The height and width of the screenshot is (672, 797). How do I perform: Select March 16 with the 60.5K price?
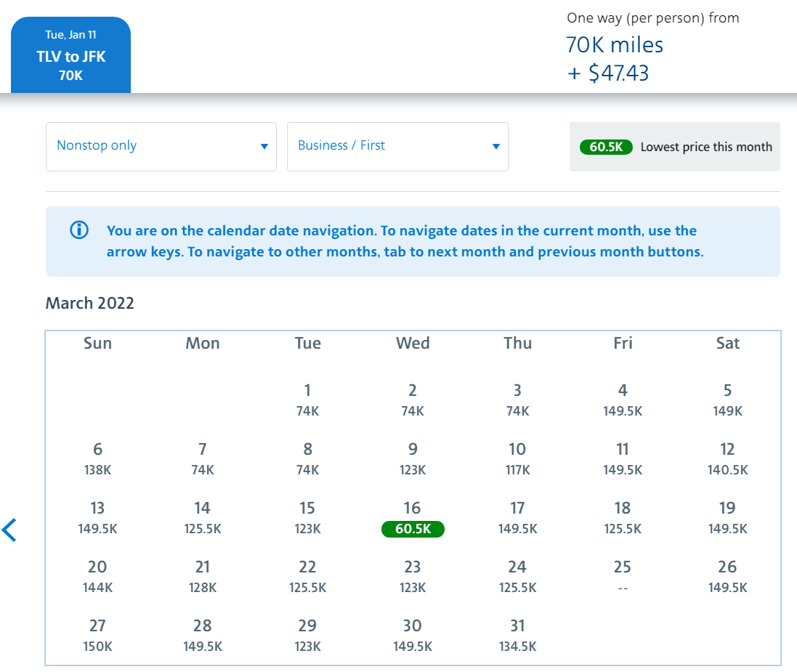413,519
